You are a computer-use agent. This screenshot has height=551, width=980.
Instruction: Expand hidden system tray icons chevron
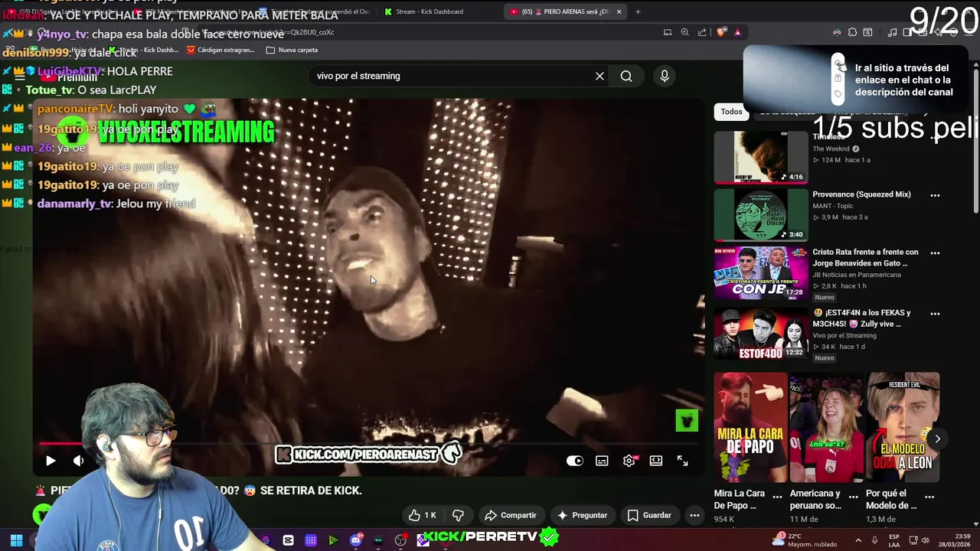pyautogui.click(x=858, y=540)
